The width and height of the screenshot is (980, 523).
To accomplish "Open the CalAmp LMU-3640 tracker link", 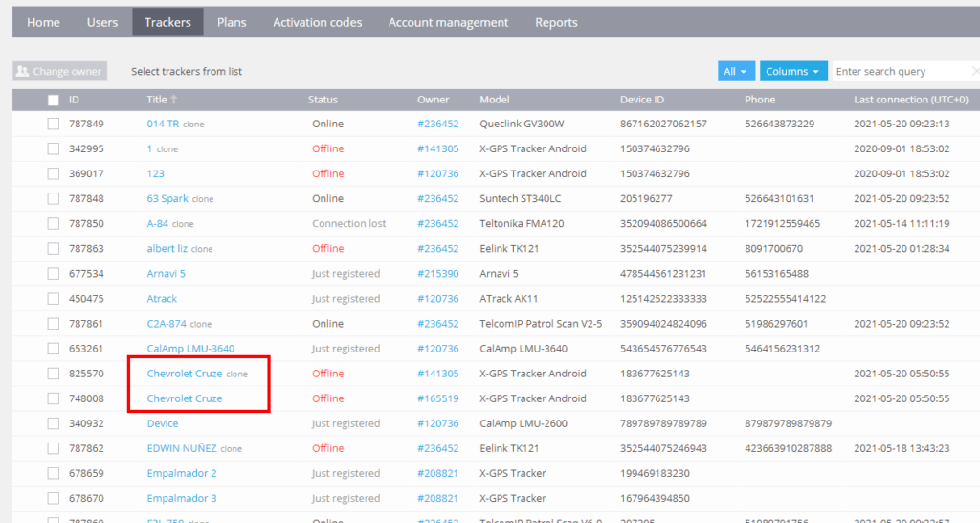I will point(190,349).
